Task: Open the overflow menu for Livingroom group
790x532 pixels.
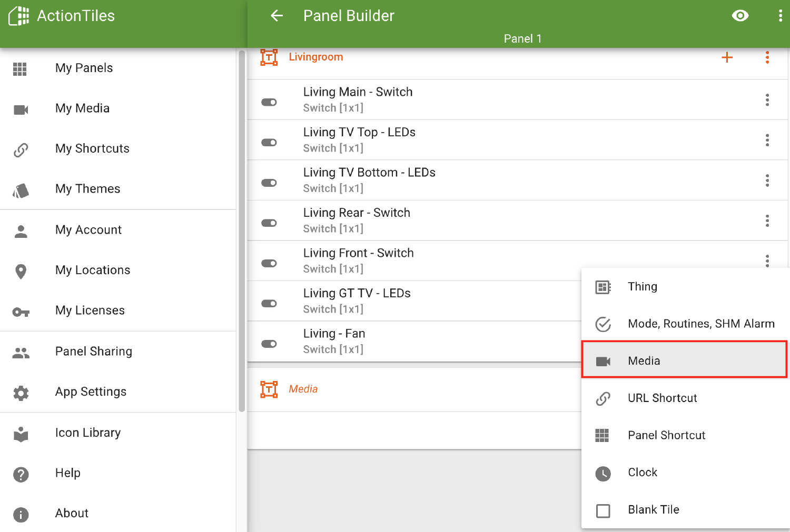Action: pyautogui.click(x=767, y=57)
